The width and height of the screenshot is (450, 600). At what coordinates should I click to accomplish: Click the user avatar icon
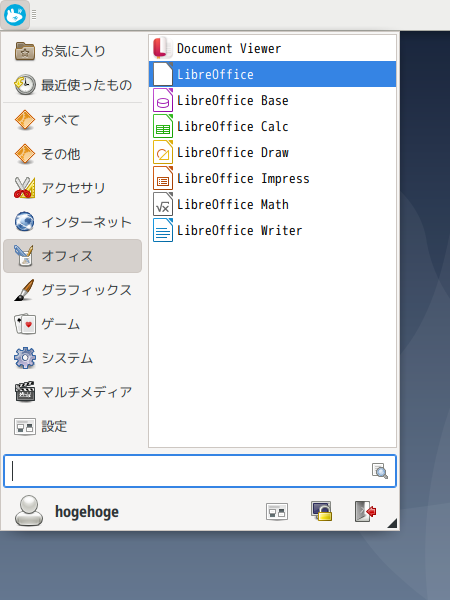(x=29, y=511)
